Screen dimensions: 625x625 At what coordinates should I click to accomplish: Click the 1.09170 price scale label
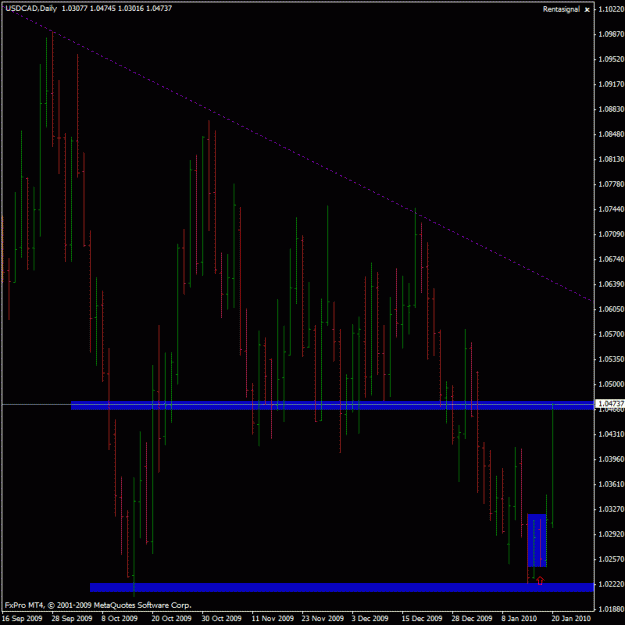pos(611,84)
